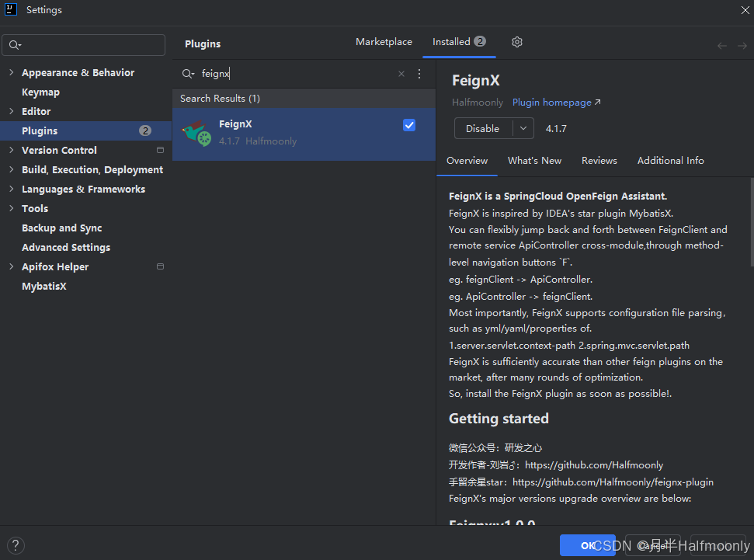
Task: Select the FeignX search result row
Action: click(x=304, y=134)
